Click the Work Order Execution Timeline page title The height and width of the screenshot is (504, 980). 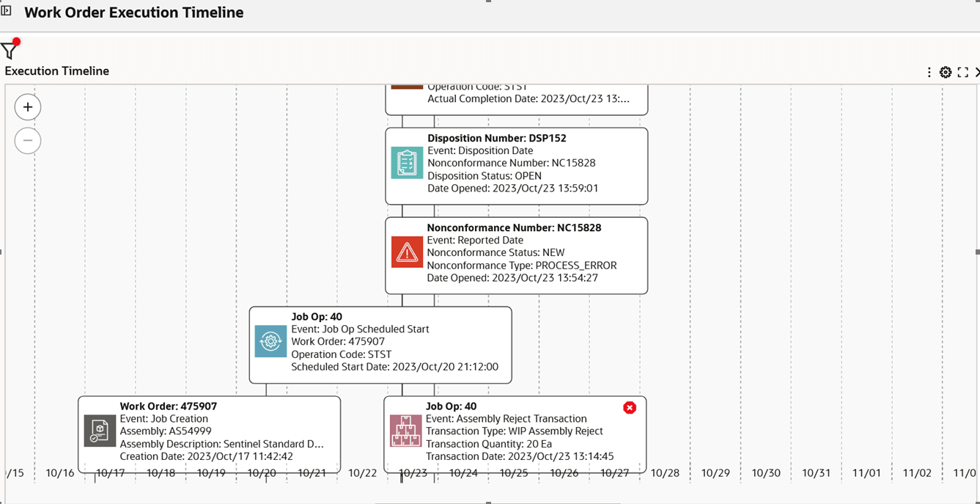[134, 12]
